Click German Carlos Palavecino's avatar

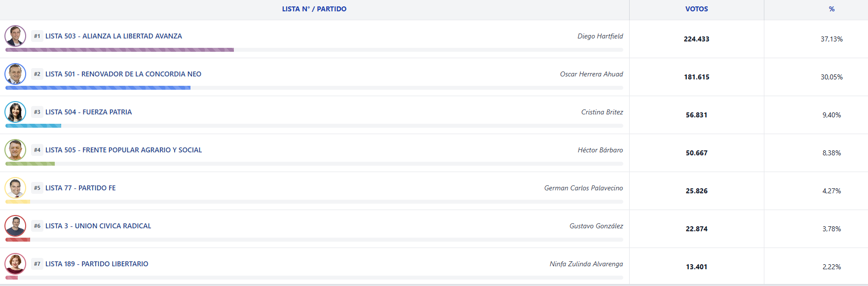point(15,188)
